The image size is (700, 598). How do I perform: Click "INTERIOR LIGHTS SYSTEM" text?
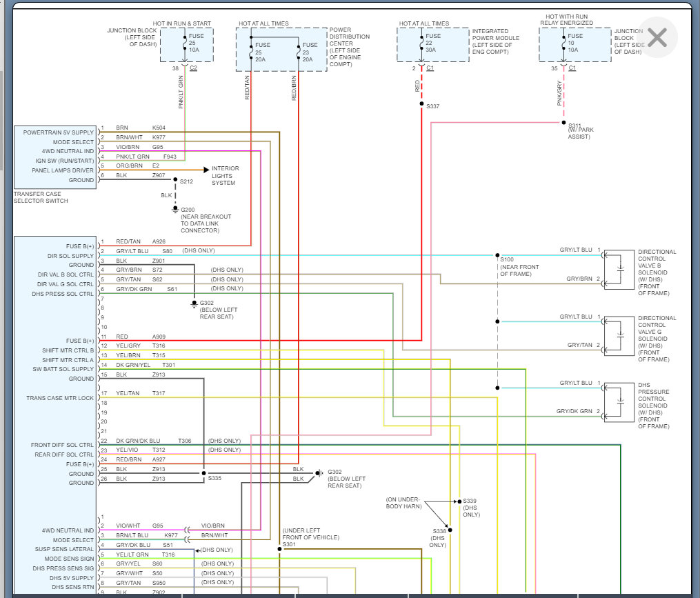pos(225,175)
